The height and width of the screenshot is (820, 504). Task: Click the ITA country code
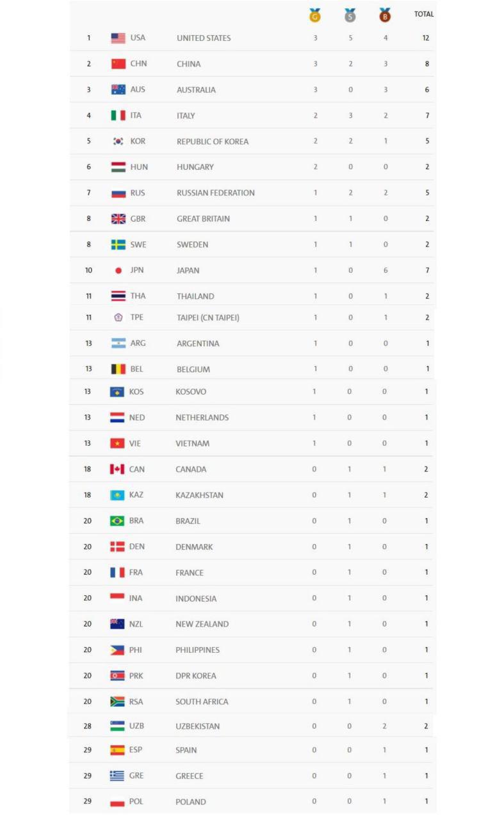pyautogui.click(x=136, y=116)
